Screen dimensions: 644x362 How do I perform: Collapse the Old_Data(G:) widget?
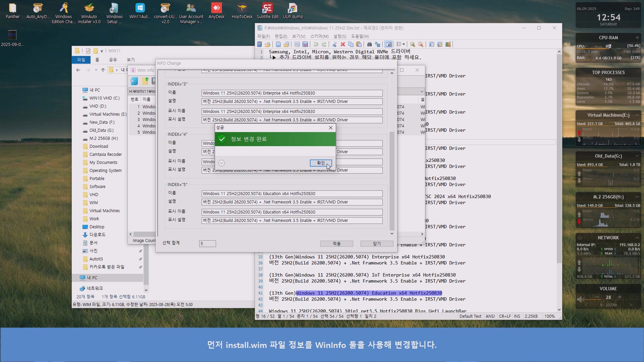tap(637, 156)
